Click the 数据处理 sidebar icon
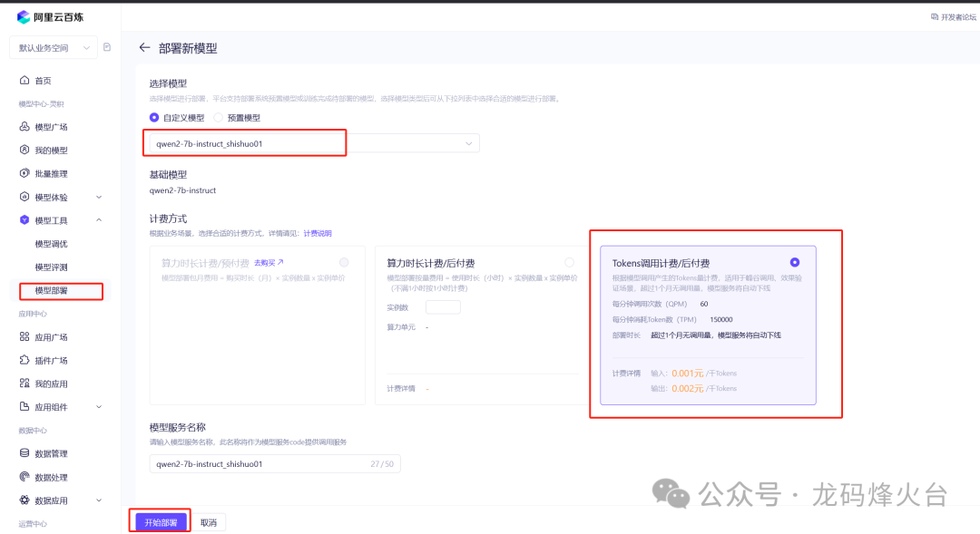 click(x=24, y=477)
